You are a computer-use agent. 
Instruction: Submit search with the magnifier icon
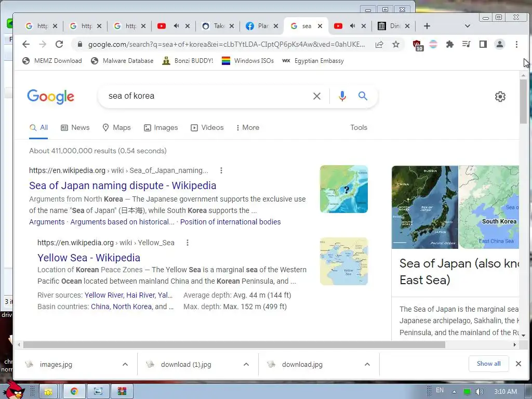363,96
